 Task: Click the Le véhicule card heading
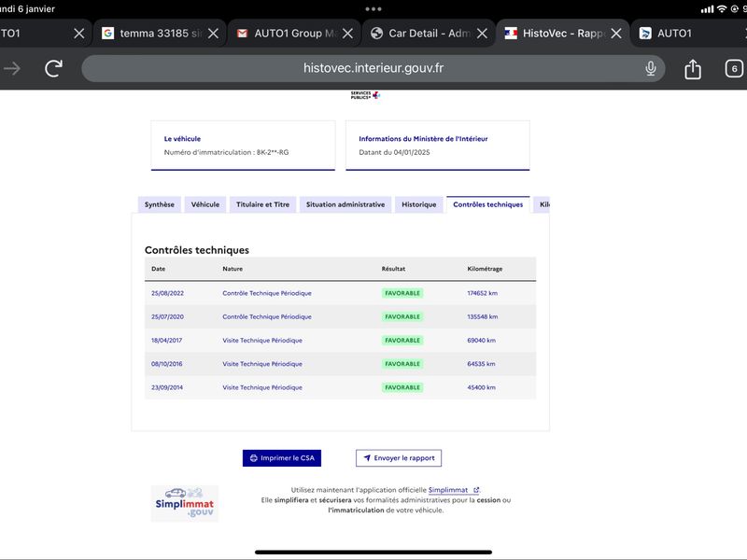pos(182,138)
